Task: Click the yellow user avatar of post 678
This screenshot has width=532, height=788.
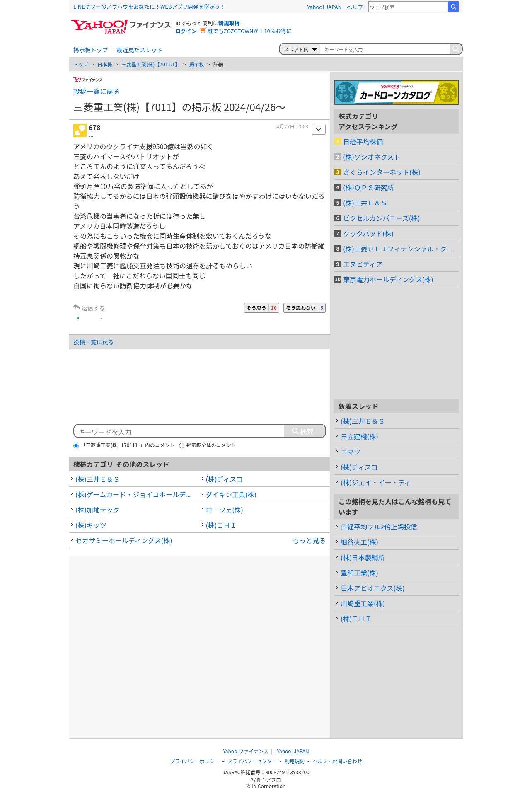Action: [80, 131]
